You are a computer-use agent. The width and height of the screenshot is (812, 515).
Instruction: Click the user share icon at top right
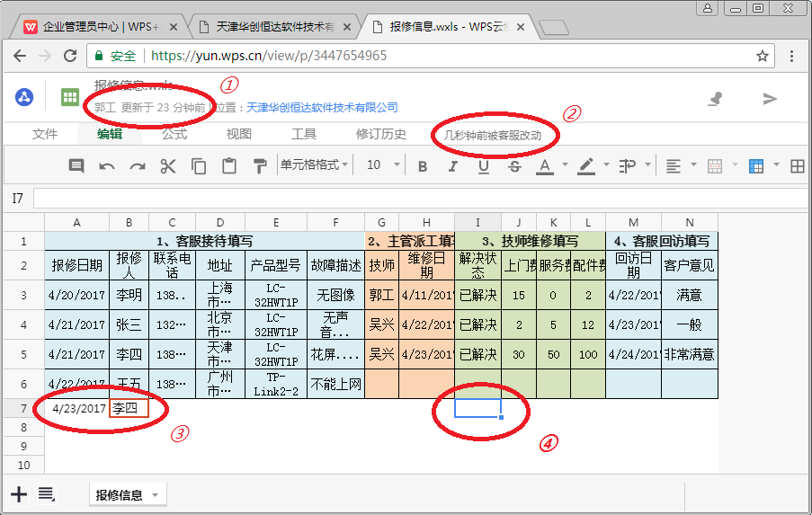[x=716, y=98]
